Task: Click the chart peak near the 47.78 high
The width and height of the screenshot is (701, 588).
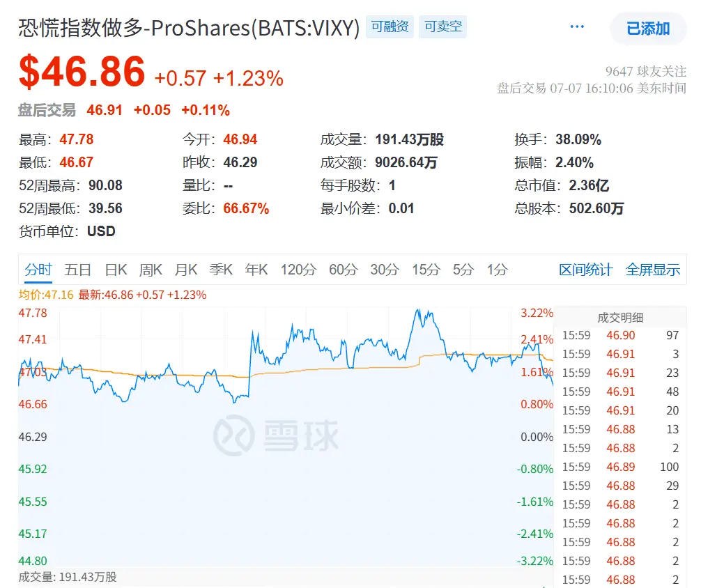Action: tap(419, 310)
